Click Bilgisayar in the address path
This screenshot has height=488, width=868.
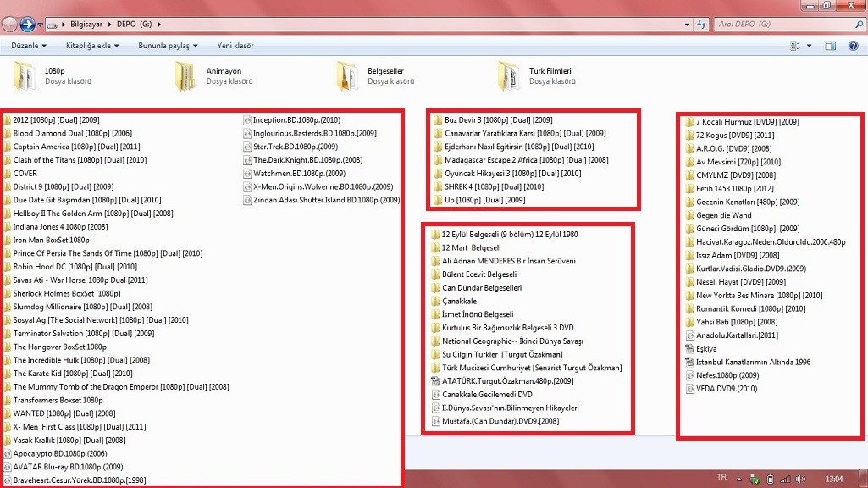pyautogui.click(x=86, y=25)
